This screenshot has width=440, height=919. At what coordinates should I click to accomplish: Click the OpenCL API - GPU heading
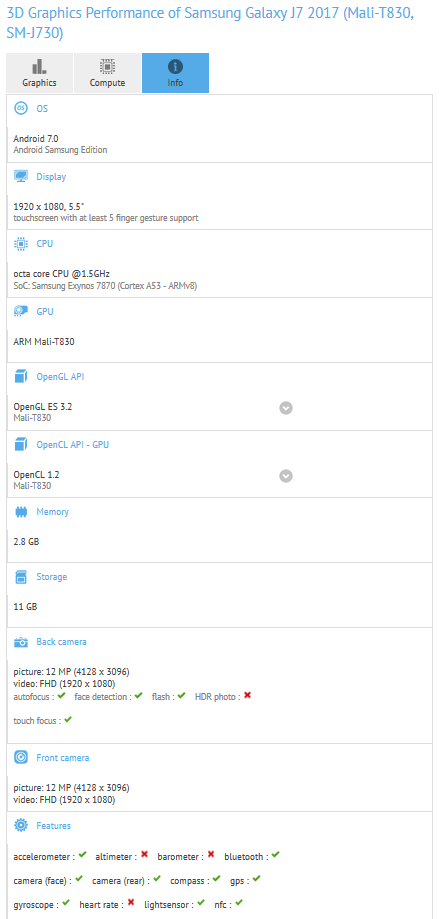click(x=73, y=444)
